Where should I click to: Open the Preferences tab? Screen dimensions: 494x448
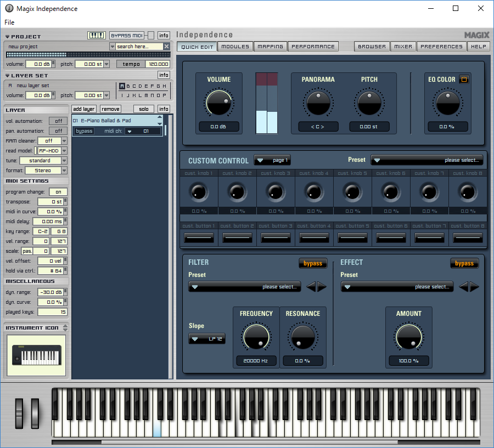441,46
